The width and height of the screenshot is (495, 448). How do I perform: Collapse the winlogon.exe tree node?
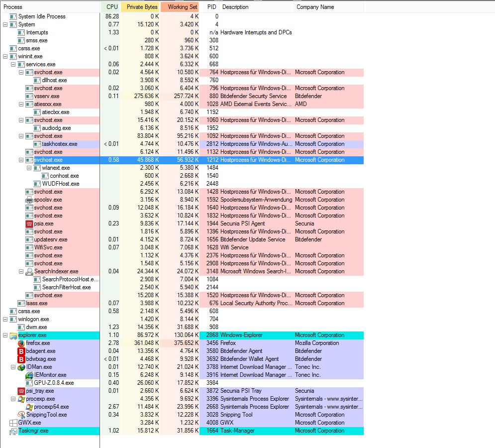click(5, 320)
